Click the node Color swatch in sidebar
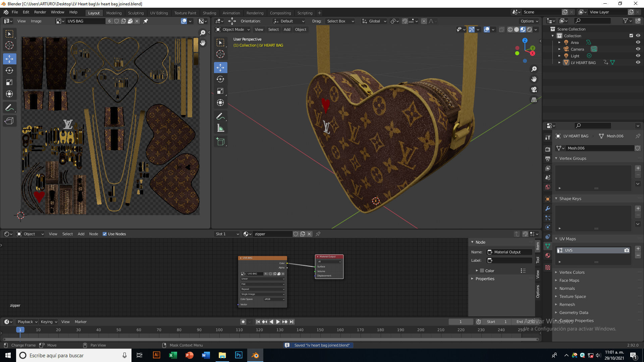644x362 pixels. point(482,271)
